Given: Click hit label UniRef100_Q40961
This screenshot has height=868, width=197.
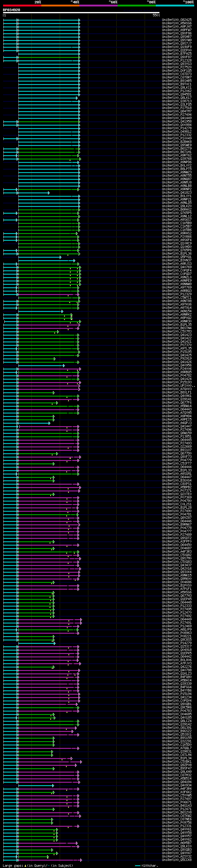Looking at the screenshot, I should coord(177,396).
